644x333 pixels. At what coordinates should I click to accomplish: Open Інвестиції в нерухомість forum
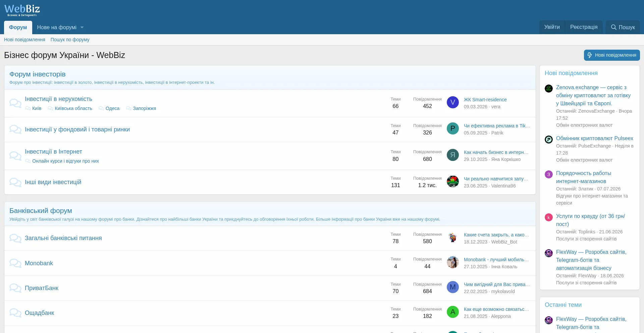point(58,99)
